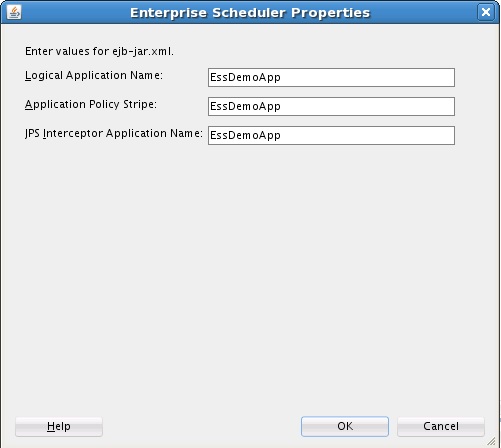Click the Enterprise Scheduler Properties title text
501x448 pixels.
pyautogui.click(x=250, y=13)
